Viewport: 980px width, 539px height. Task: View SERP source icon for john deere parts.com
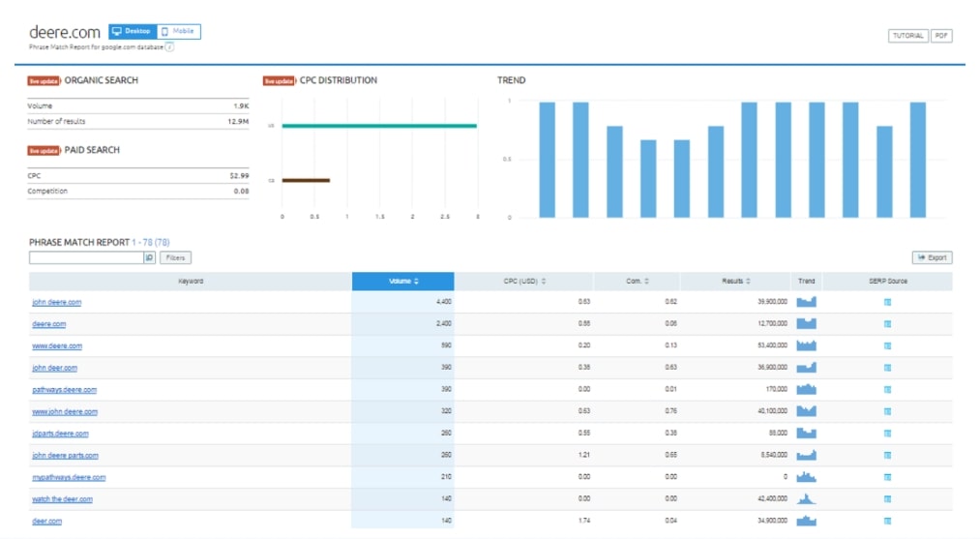[887, 455]
